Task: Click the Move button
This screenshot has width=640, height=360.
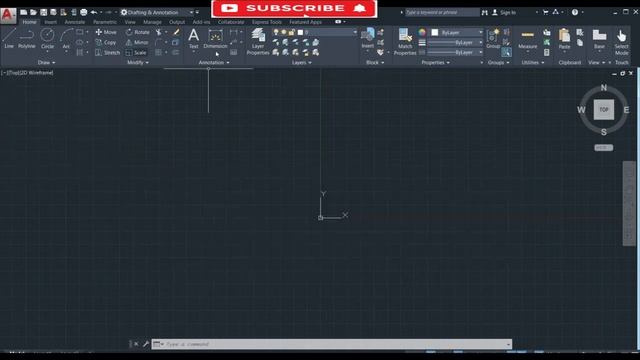Action: (x=106, y=32)
